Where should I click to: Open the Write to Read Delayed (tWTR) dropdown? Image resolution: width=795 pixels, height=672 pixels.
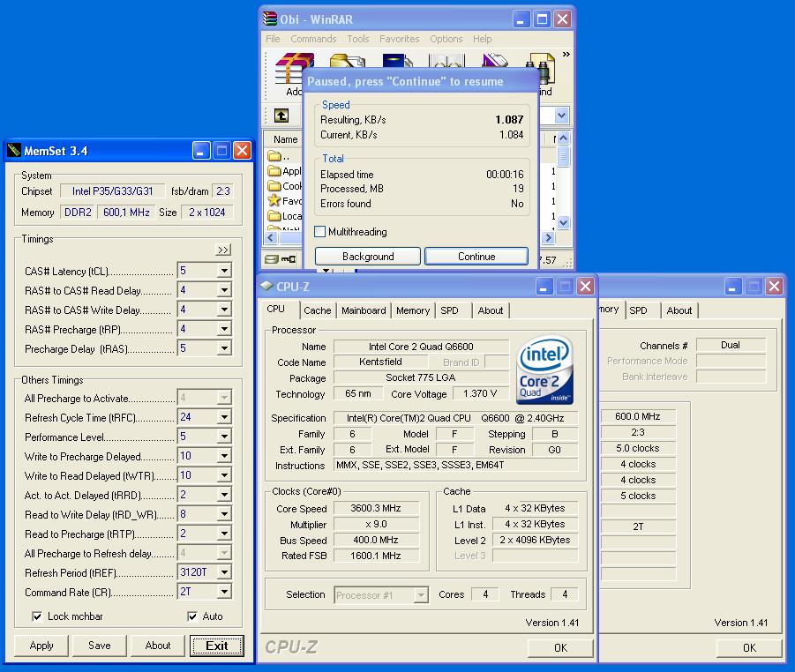click(224, 474)
